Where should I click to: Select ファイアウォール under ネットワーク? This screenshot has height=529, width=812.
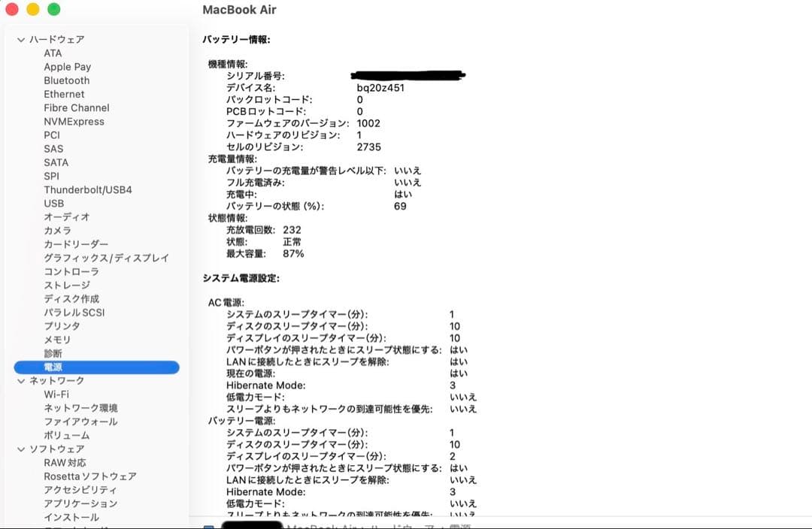(79, 422)
